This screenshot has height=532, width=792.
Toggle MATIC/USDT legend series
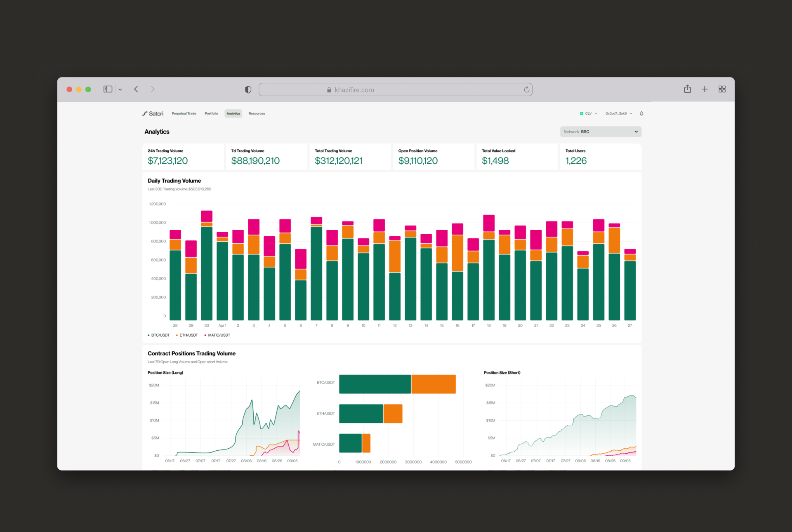[x=217, y=335]
